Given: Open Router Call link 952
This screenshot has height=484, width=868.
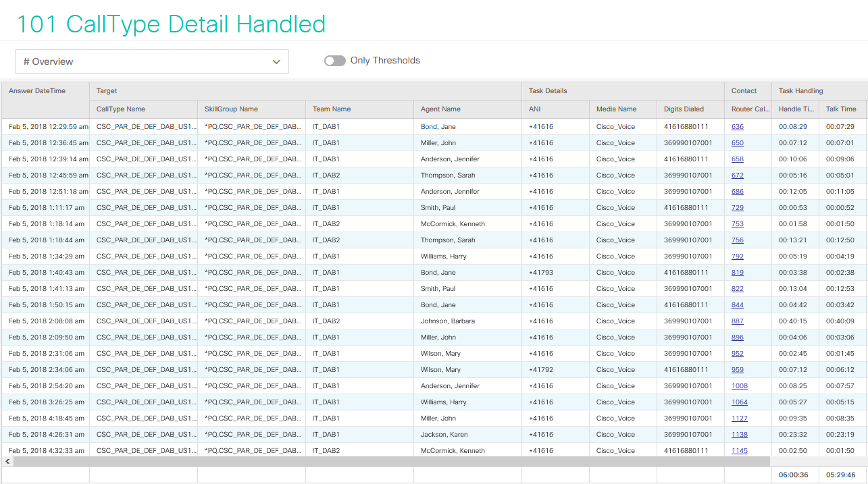Looking at the screenshot, I should (738, 354).
